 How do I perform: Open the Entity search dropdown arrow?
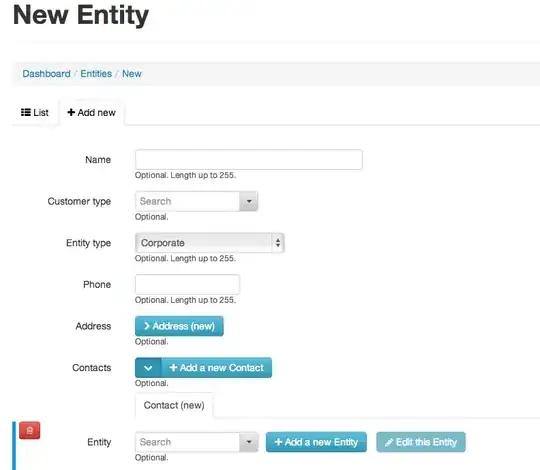pyautogui.click(x=249, y=442)
